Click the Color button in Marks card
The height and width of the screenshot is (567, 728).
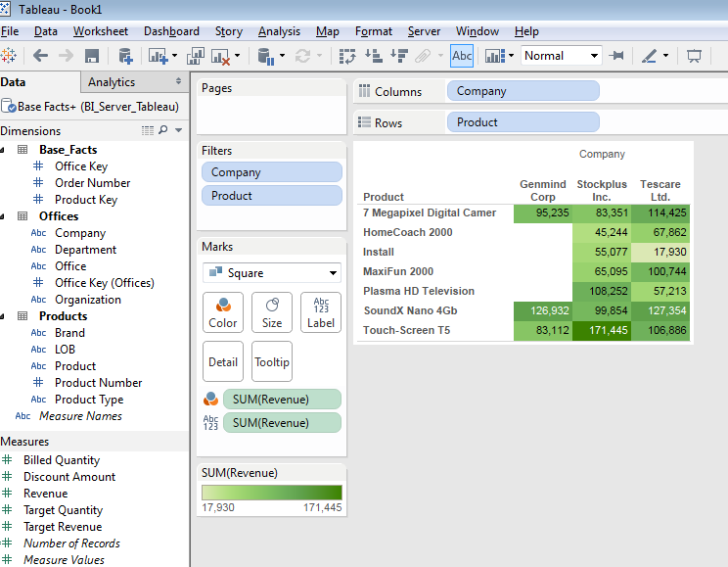pos(223,311)
